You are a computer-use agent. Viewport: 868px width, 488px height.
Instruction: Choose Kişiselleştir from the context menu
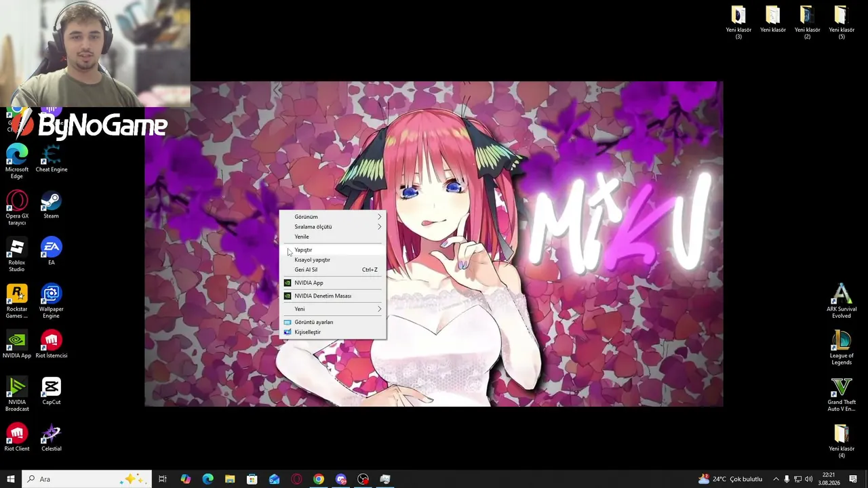point(332,332)
